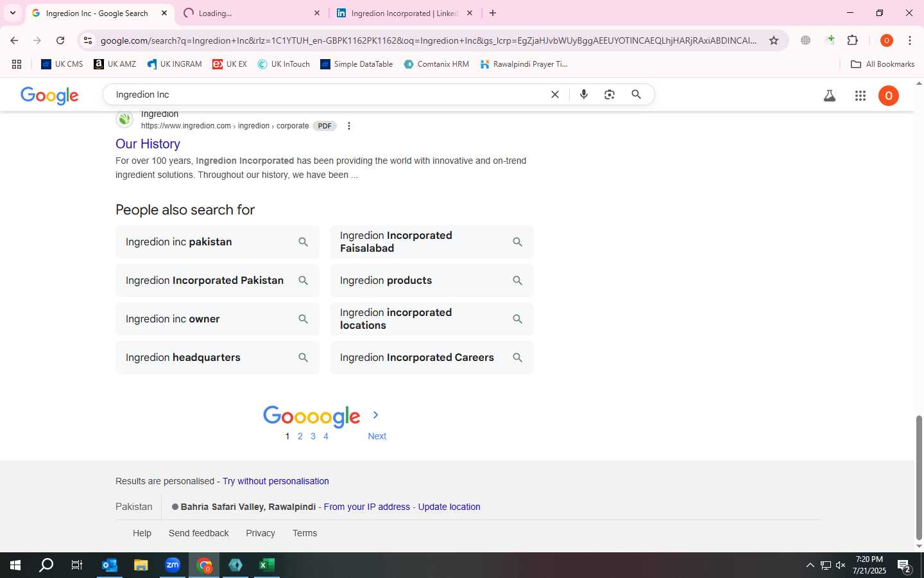
Task: Click Try without personalisation link
Action: pyautogui.click(x=275, y=481)
